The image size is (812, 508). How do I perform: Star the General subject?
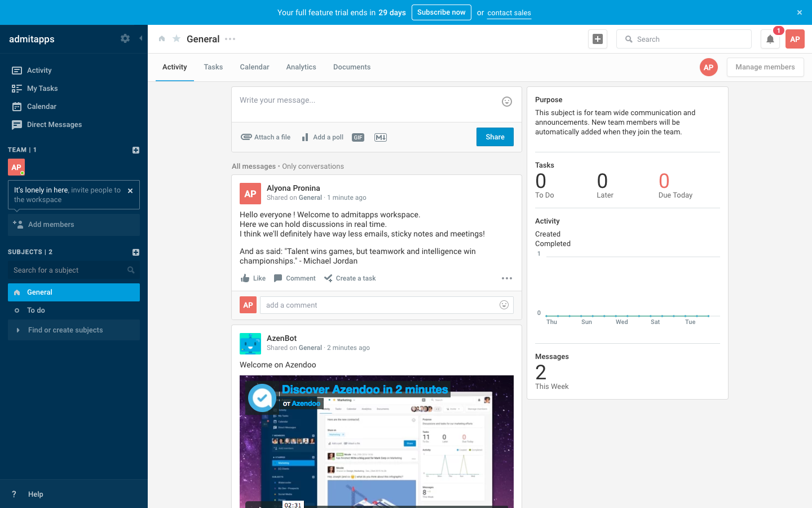coord(176,39)
